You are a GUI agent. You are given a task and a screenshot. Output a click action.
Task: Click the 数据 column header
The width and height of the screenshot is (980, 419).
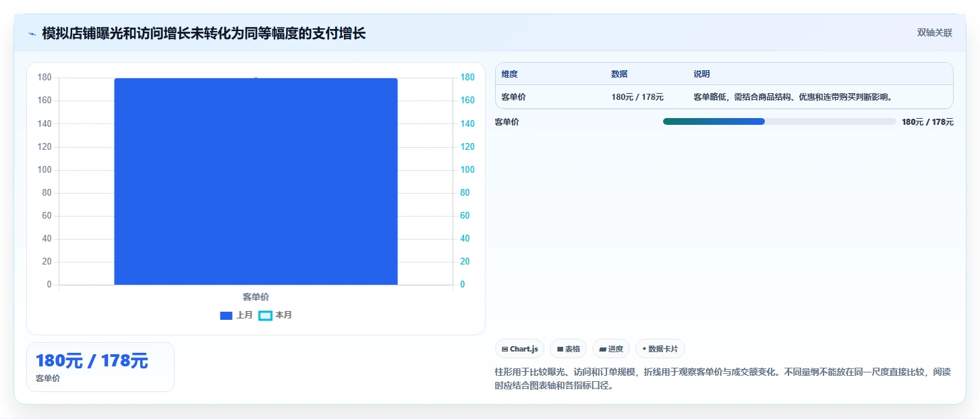click(619, 74)
